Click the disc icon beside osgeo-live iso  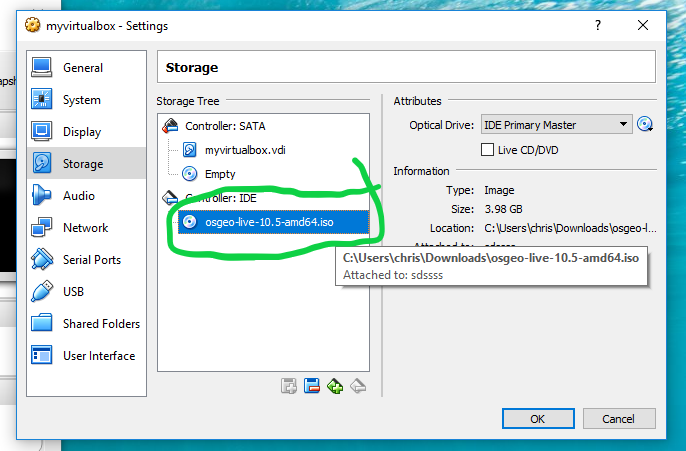pos(189,222)
